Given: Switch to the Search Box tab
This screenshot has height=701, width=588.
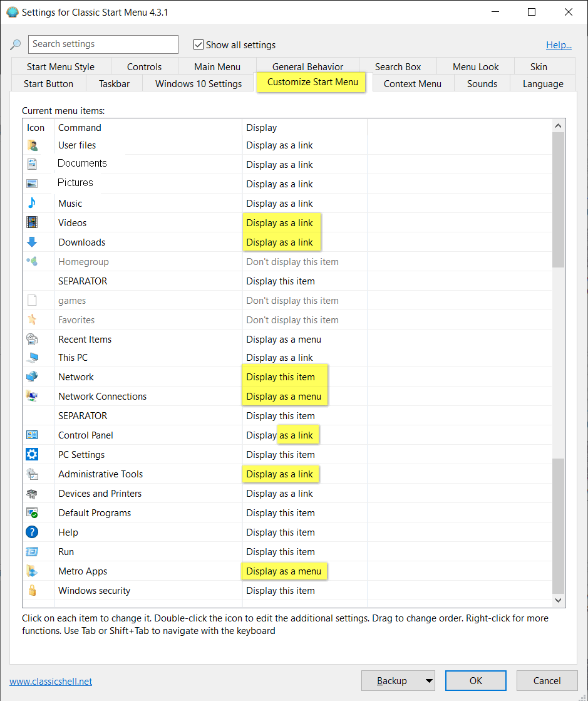Looking at the screenshot, I should click(398, 66).
